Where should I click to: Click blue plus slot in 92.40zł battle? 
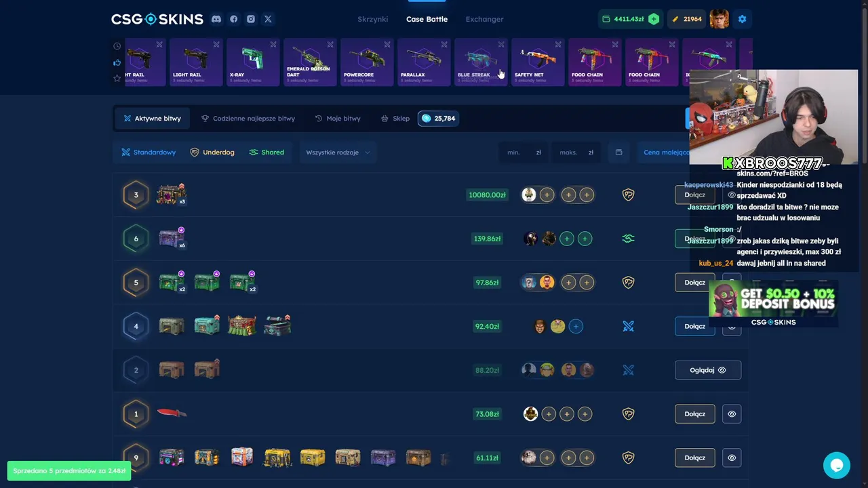[576, 327]
